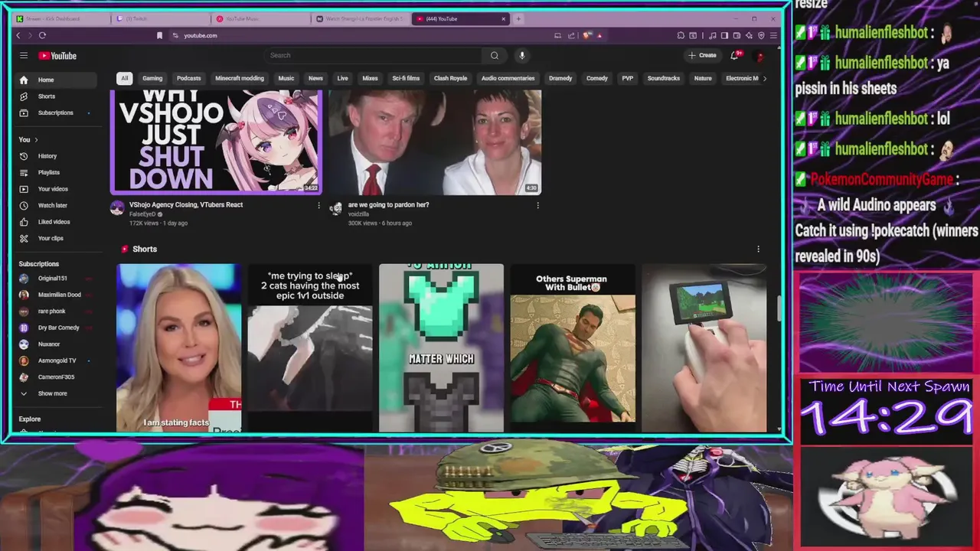Open the diamond chestplate Minecraft short

point(441,348)
